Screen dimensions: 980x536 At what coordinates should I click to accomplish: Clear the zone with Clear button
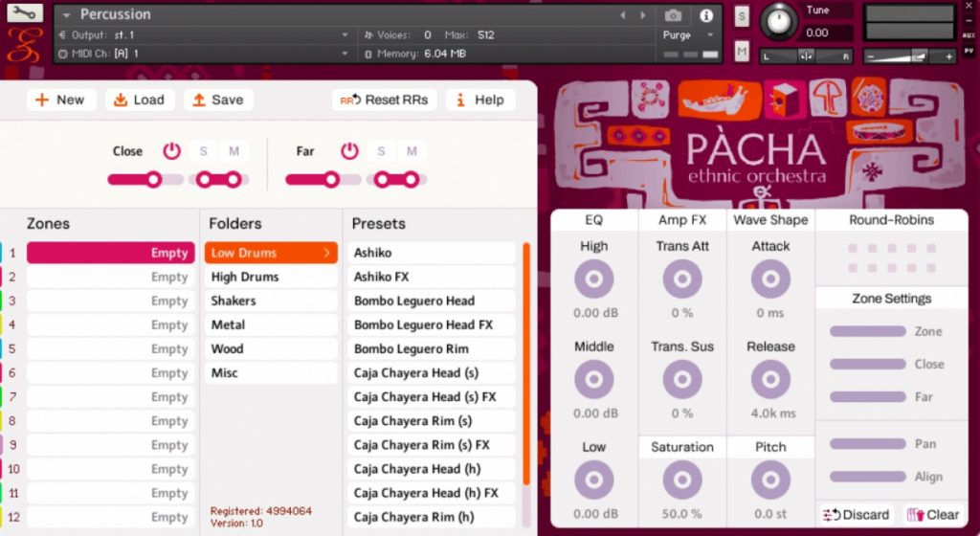point(932,514)
